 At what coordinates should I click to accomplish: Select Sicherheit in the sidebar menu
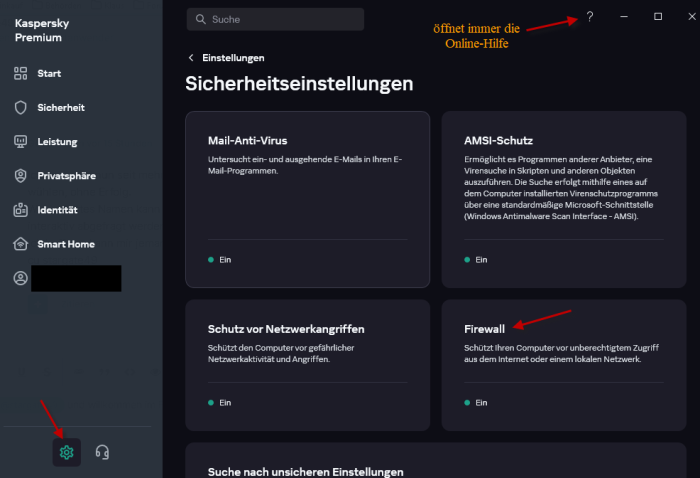pyautogui.click(x=61, y=108)
